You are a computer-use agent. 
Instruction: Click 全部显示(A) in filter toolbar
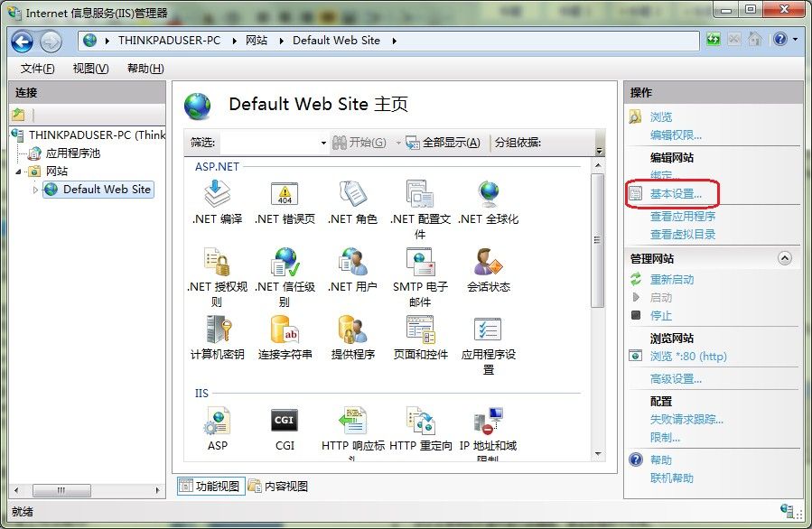(443, 143)
